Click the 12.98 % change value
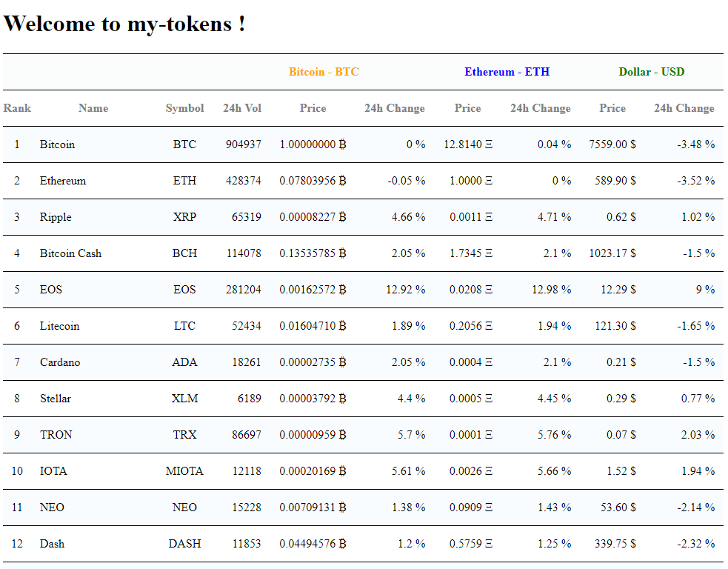 point(552,290)
